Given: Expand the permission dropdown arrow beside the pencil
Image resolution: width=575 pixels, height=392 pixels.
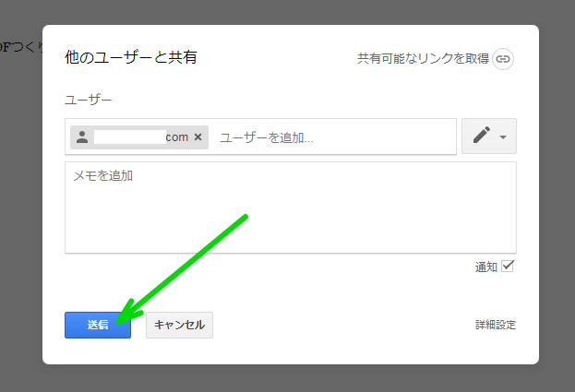Looking at the screenshot, I should [x=503, y=137].
